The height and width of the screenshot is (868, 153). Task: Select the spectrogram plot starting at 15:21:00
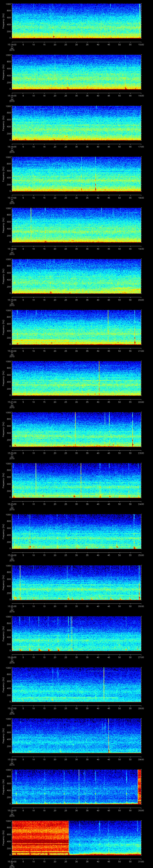tap(76, 378)
